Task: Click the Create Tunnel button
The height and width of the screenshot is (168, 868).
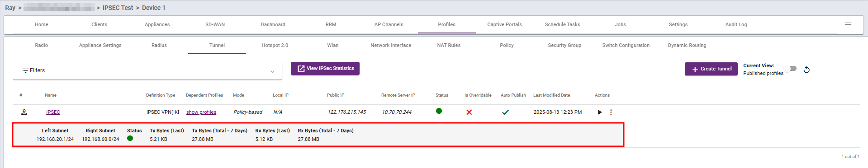Action: (x=711, y=69)
